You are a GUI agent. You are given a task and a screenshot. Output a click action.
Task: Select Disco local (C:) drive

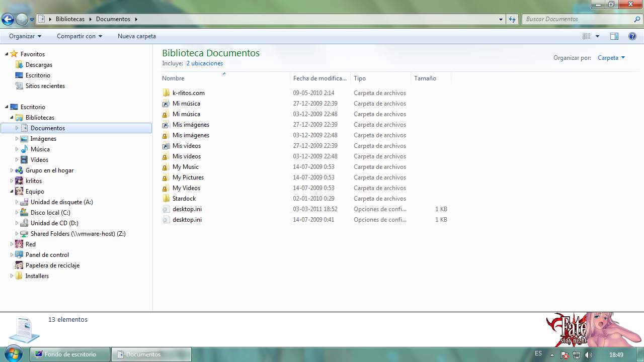50,213
